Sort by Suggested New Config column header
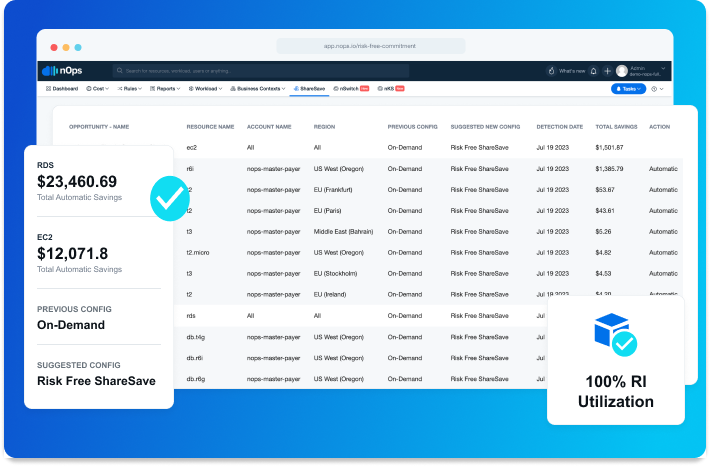The height and width of the screenshot is (466, 710). [x=485, y=127]
